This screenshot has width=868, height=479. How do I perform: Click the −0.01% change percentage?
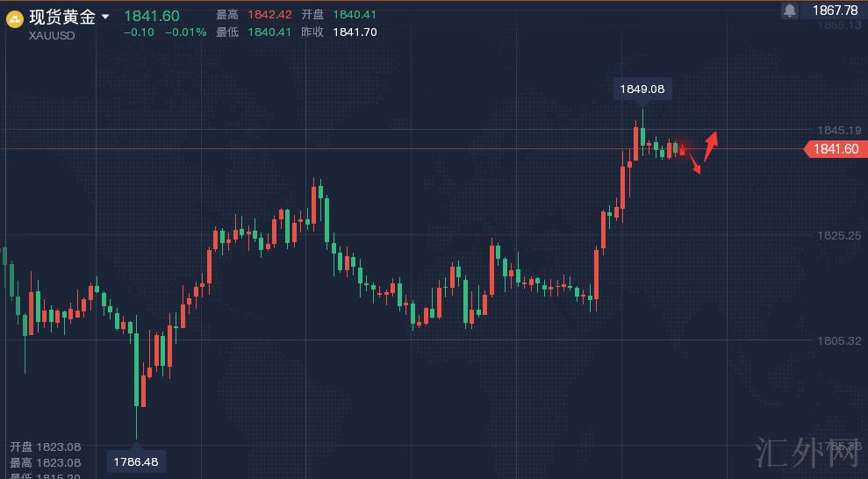(x=185, y=32)
